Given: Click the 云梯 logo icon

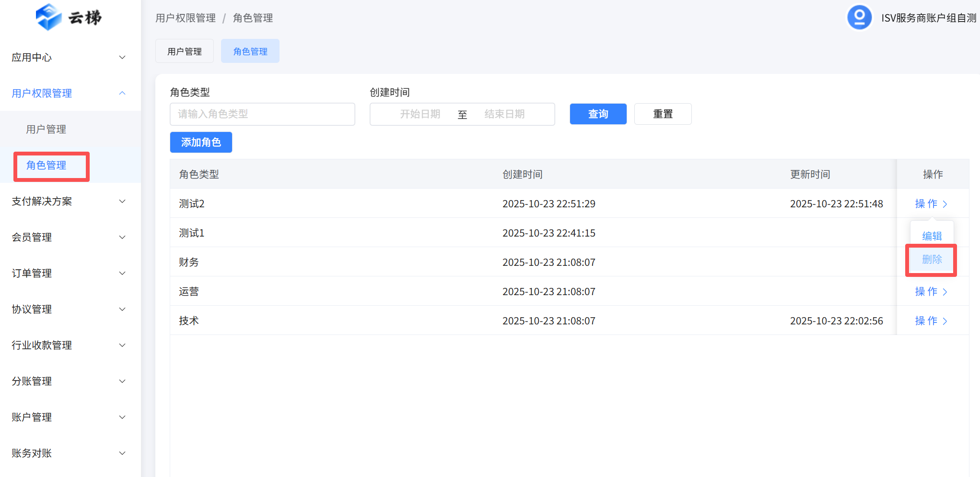Looking at the screenshot, I should click(49, 17).
